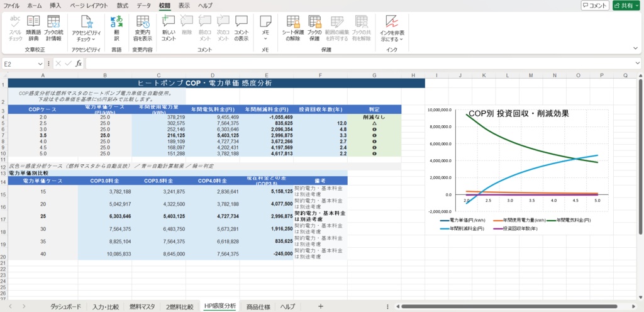The image size is (644, 312).
Task: Click ブックの保護
Action: pyautogui.click(x=314, y=28)
